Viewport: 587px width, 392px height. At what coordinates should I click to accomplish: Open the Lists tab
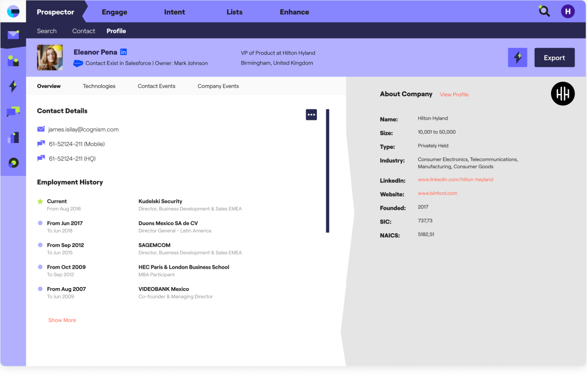click(x=234, y=12)
